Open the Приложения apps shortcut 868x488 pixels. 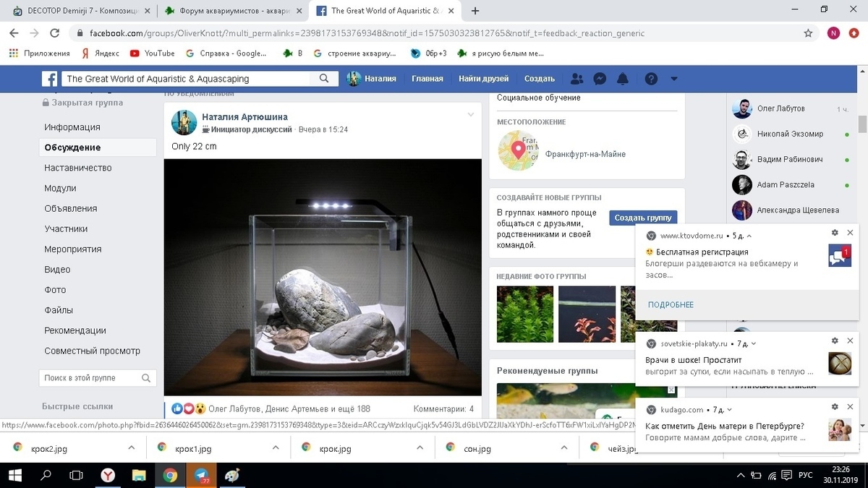(40, 53)
